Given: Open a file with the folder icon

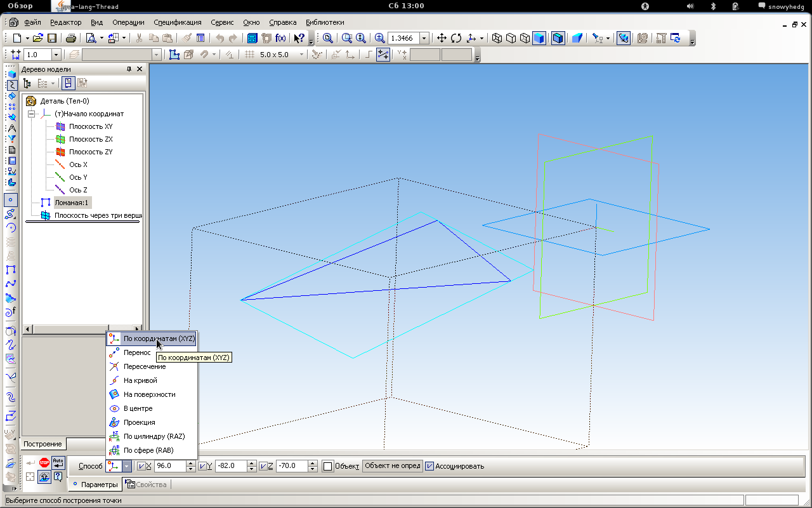Looking at the screenshot, I should click(38, 38).
